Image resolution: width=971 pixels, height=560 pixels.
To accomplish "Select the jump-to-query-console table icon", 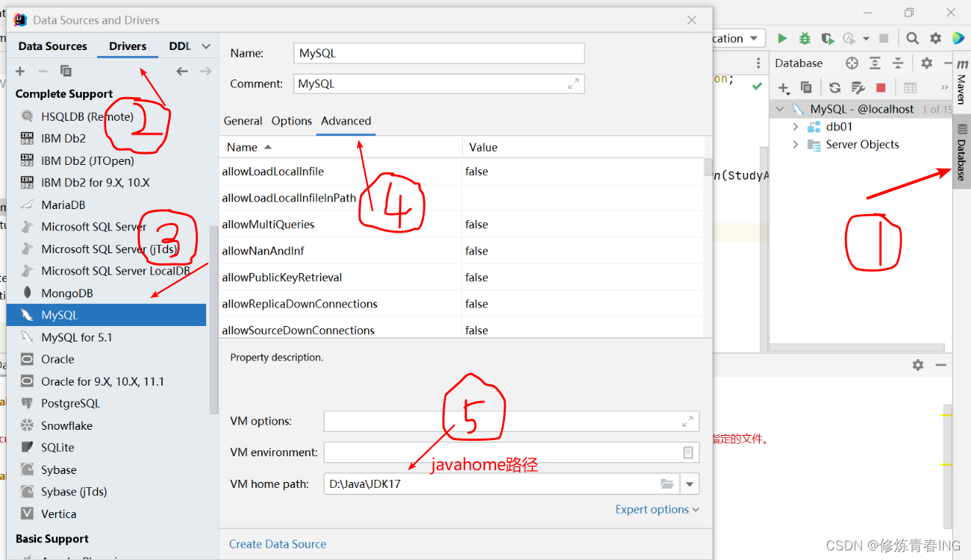I will 911,88.
